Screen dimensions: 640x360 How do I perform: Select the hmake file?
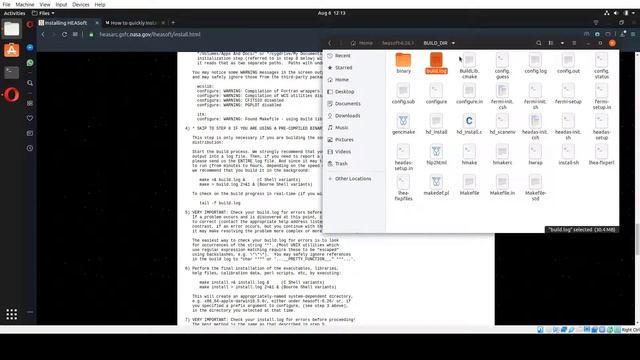point(469,155)
